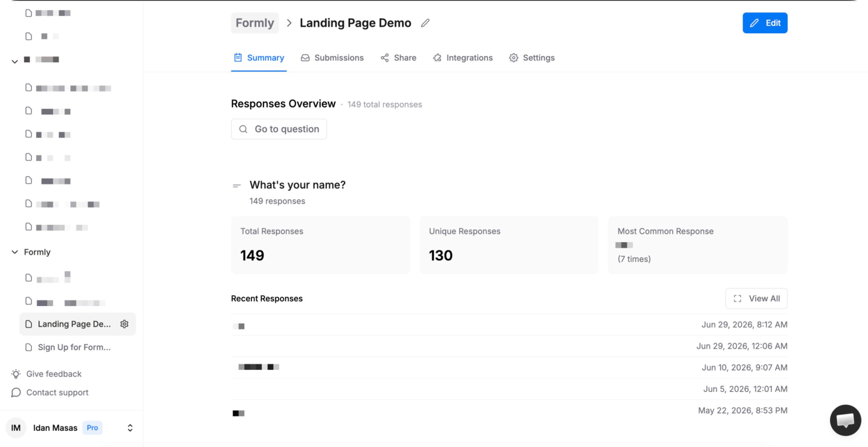Viewport: 868px width, 447px height.
Task: Click the Sign Up for Form... document icon
Action: [x=28, y=347]
